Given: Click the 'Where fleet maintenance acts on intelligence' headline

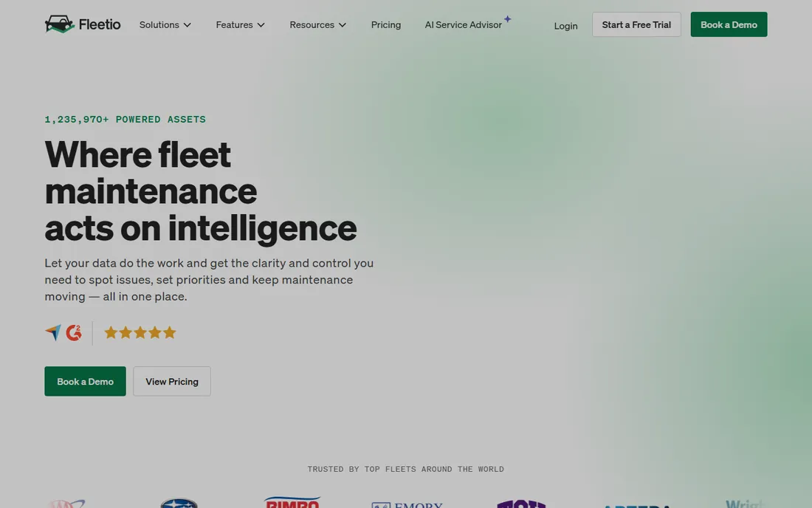Looking at the screenshot, I should pos(200,191).
